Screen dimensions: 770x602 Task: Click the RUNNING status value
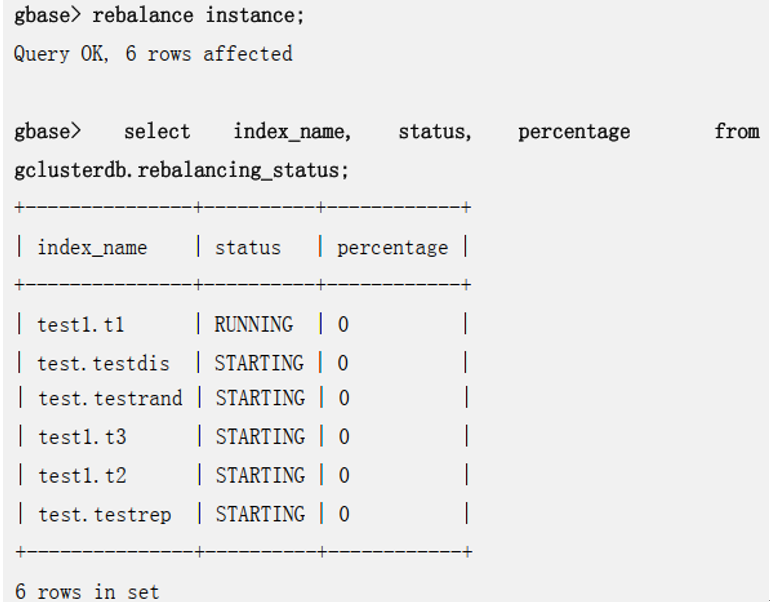pos(254,325)
